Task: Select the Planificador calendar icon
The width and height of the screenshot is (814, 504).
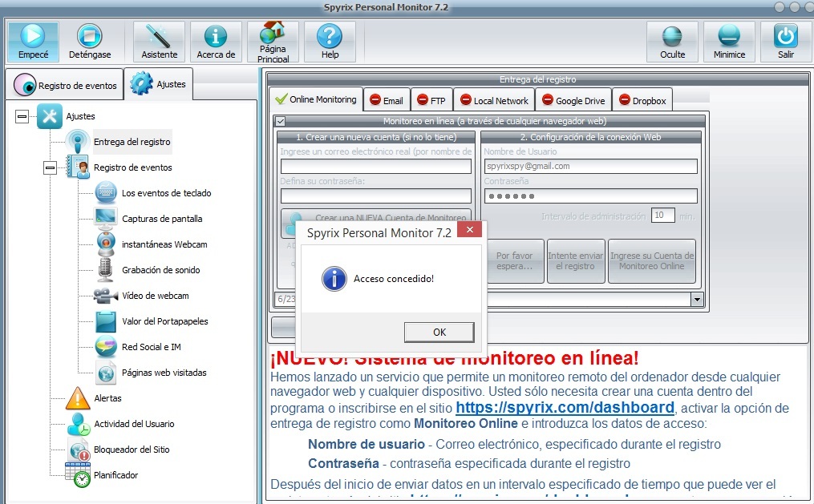Action: coord(78,475)
